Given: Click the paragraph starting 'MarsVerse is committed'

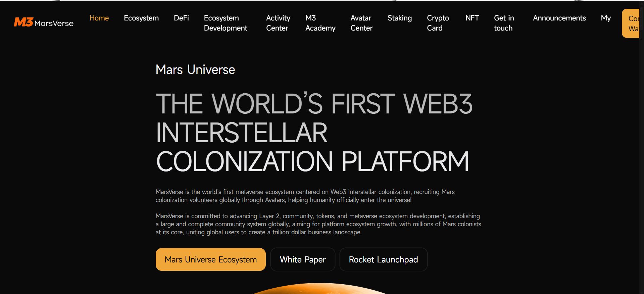Looking at the screenshot, I should click(x=318, y=224).
